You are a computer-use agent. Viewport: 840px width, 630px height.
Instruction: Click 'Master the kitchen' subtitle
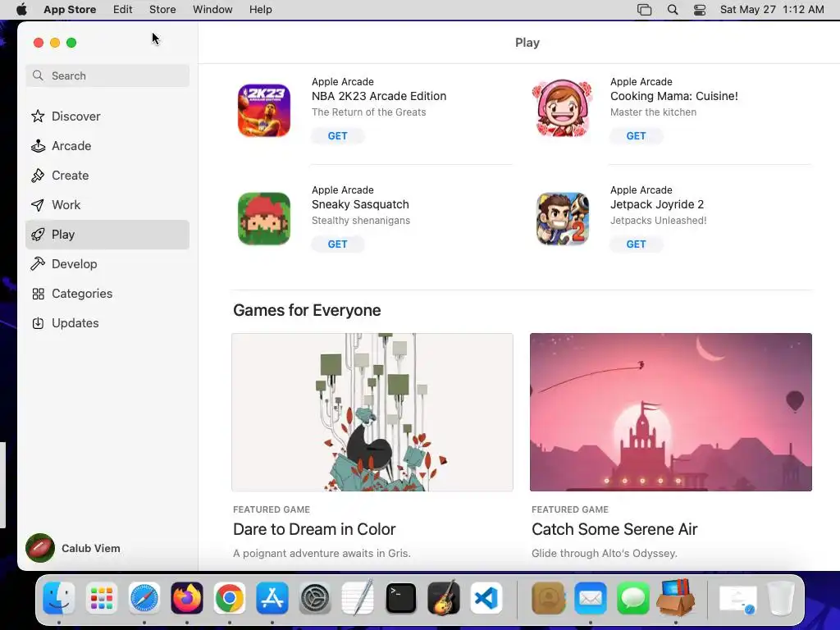pyautogui.click(x=653, y=112)
